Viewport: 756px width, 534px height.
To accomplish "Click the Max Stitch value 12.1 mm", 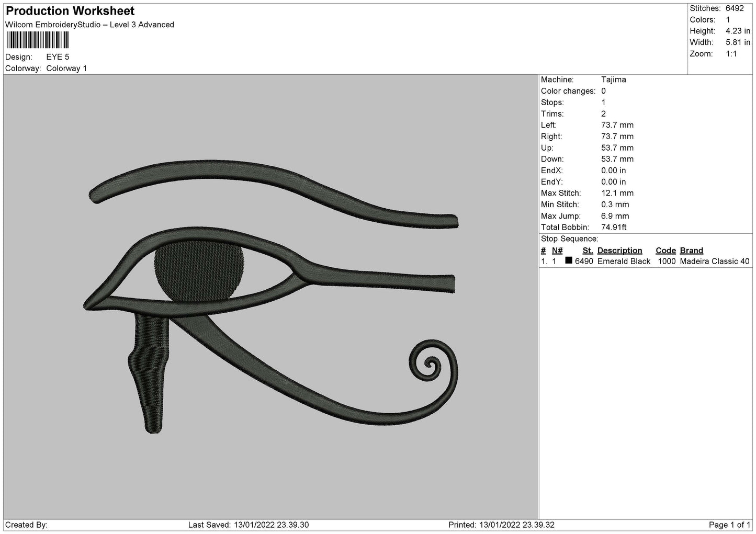I will (617, 194).
